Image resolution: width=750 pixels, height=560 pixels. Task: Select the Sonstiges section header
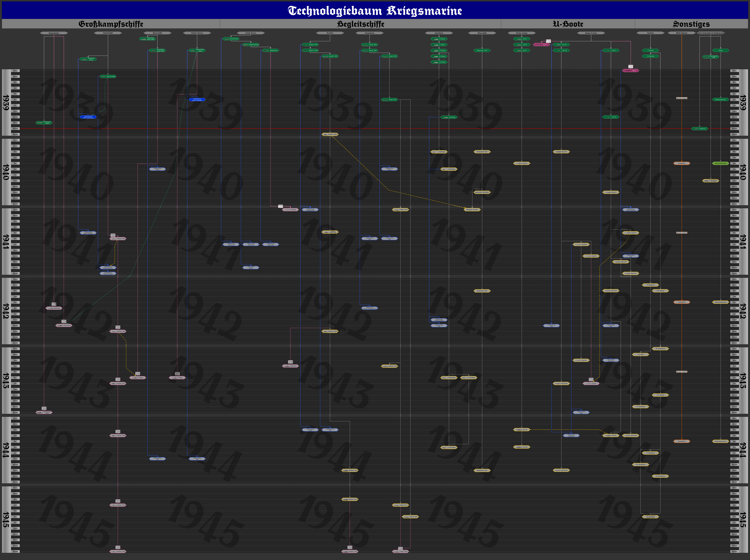[x=691, y=24]
